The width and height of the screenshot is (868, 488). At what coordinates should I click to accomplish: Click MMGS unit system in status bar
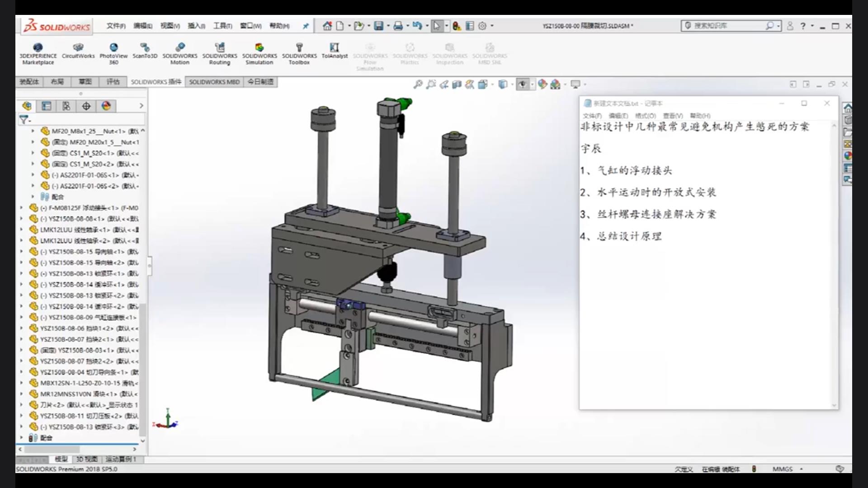(x=782, y=469)
